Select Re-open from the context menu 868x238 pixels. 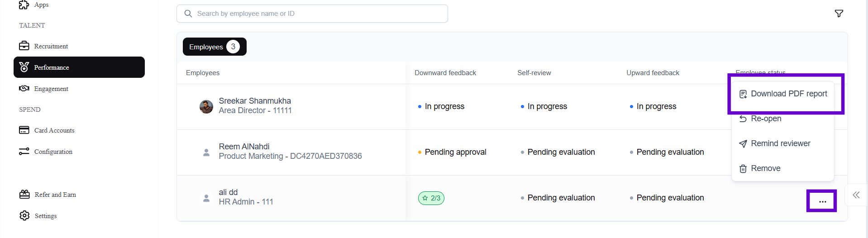point(766,119)
